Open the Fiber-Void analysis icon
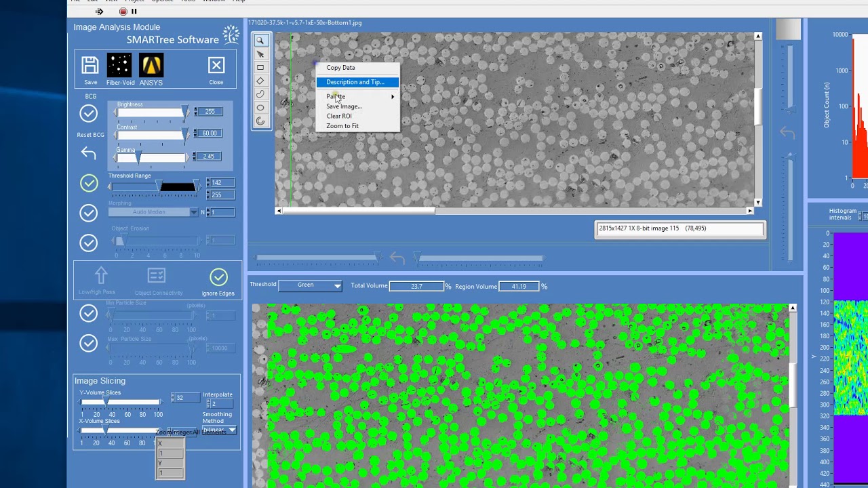This screenshot has width=868, height=488. (x=119, y=65)
